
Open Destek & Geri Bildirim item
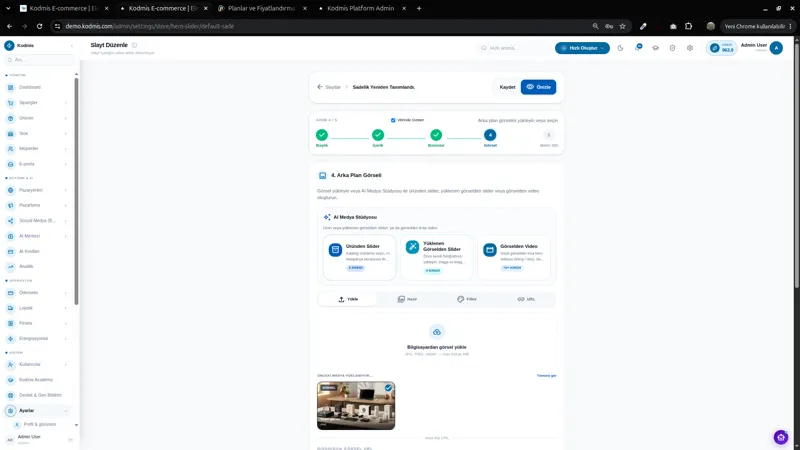tap(38, 395)
